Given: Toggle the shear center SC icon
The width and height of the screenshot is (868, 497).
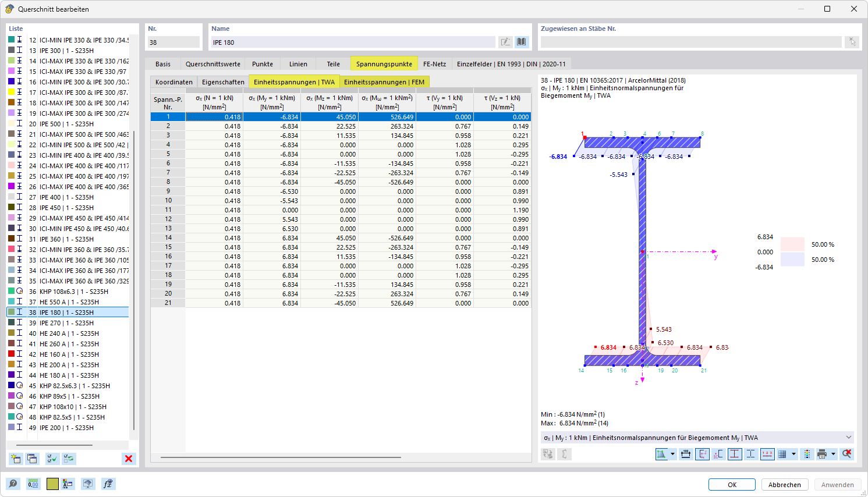Looking at the screenshot, I should click(718, 454).
